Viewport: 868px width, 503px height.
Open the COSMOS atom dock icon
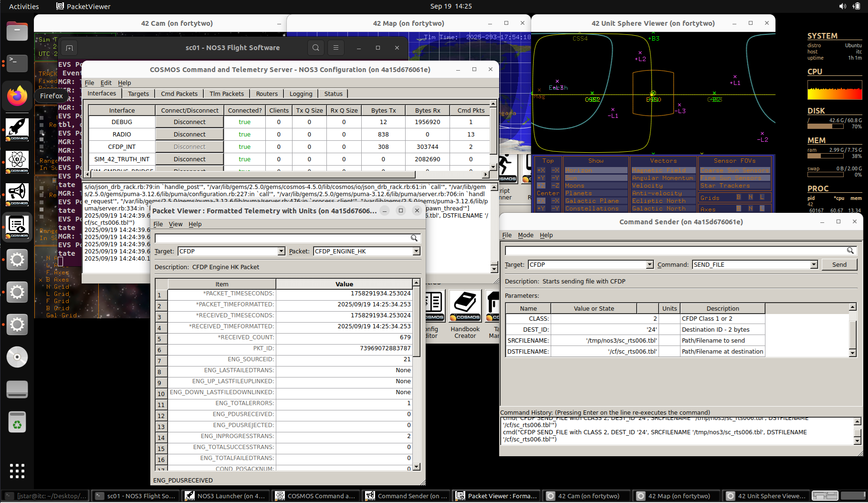(x=17, y=162)
